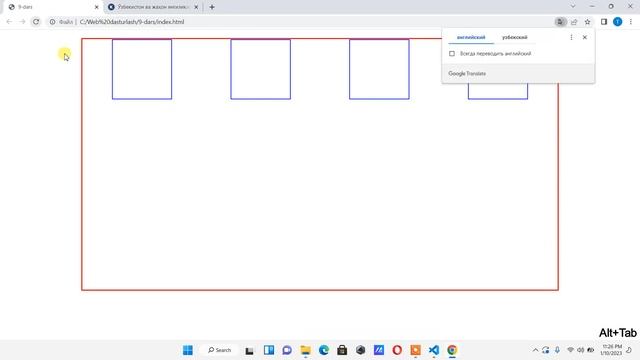Open the Chat app on the taskbar
This screenshot has width=640, height=360.
click(287, 350)
